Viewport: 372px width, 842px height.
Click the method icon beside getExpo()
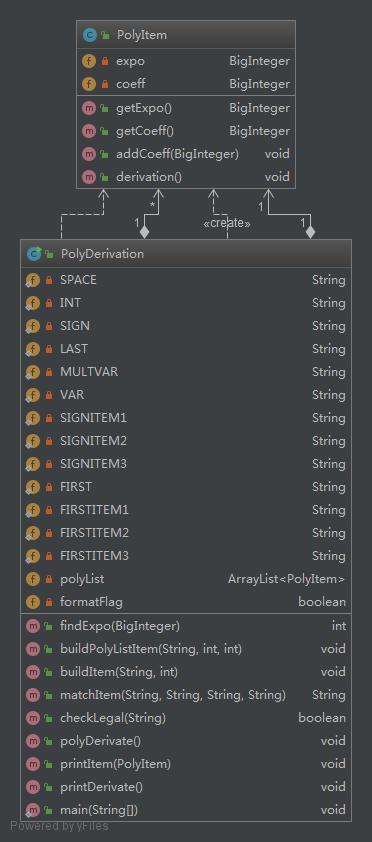pos(89,108)
